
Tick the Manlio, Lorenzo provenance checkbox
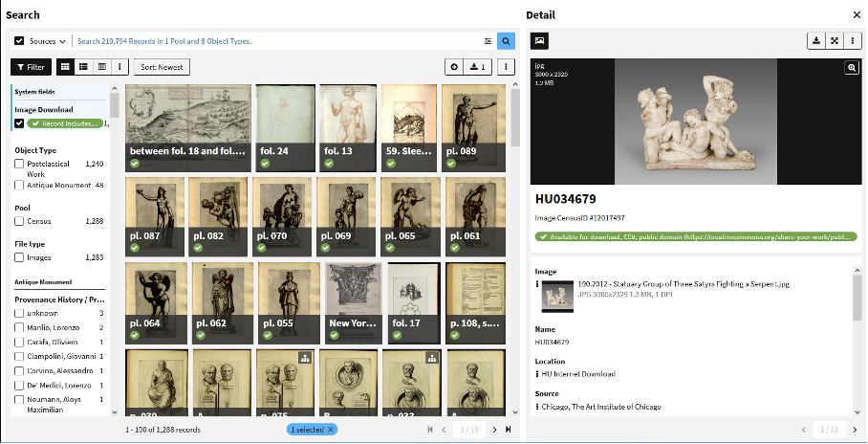point(19,327)
